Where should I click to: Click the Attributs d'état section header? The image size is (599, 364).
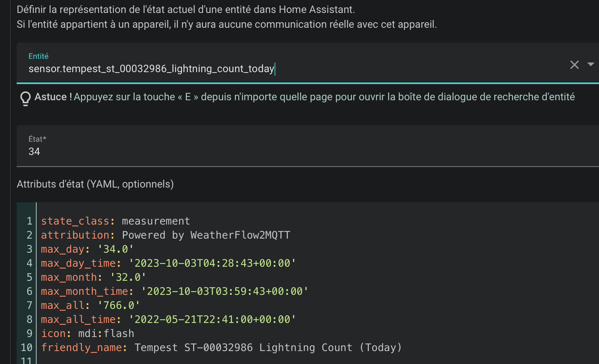[x=95, y=184]
